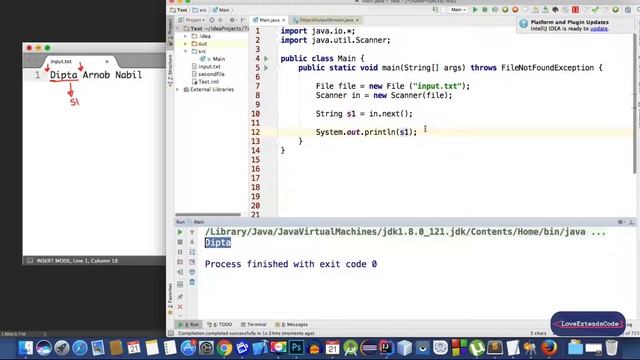Click "Process finished with exit code 0"
This screenshot has width=640, height=360.
pyautogui.click(x=291, y=264)
